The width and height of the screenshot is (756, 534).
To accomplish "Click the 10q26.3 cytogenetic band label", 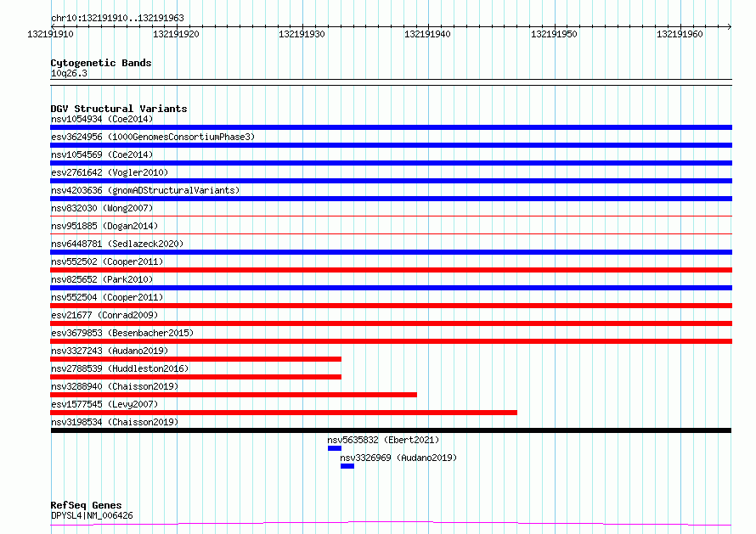I will 69,73.
